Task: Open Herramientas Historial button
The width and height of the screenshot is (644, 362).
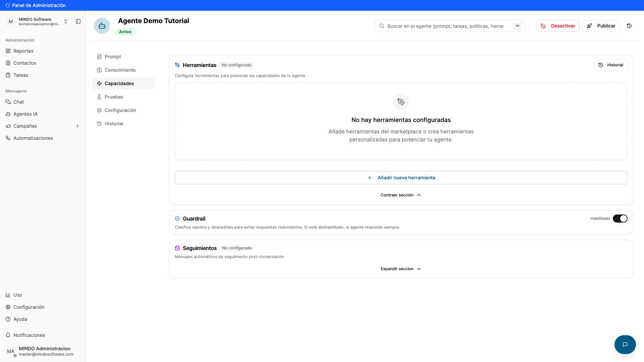Action: pos(610,65)
